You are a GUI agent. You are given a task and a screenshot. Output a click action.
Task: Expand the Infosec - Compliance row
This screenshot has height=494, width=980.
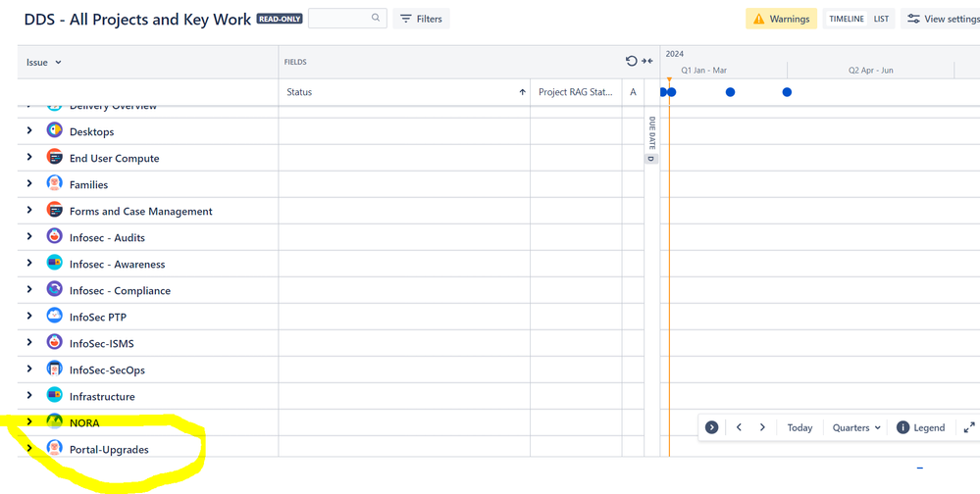[28, 289]
